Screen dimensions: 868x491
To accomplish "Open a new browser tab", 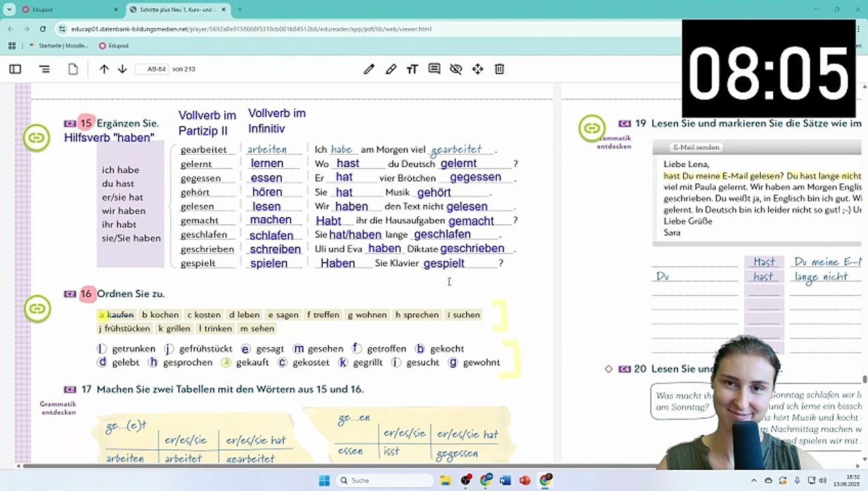I will click(240, 10).
